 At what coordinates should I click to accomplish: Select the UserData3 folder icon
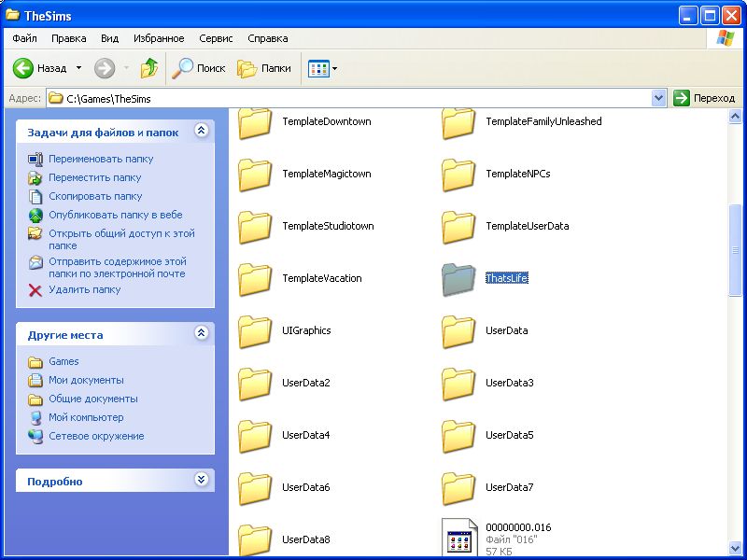(458, 384)
